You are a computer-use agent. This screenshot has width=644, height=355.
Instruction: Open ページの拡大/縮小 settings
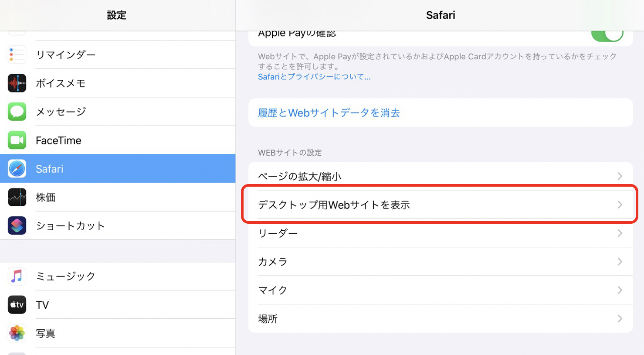coord(441,176)
